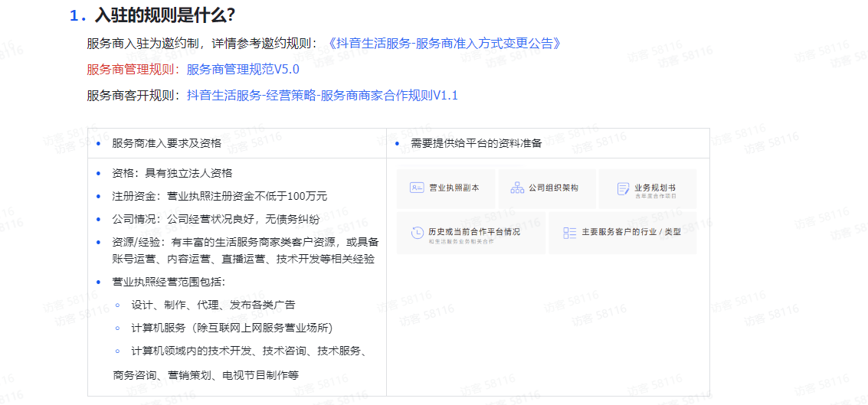Click the red 服务商管理规则 label

[x=131, y=70]
